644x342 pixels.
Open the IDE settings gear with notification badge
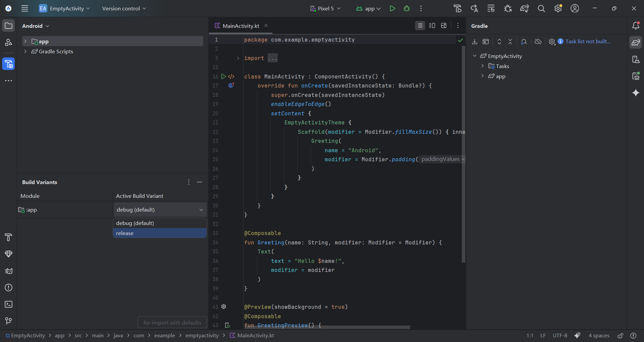coord(558,8)
